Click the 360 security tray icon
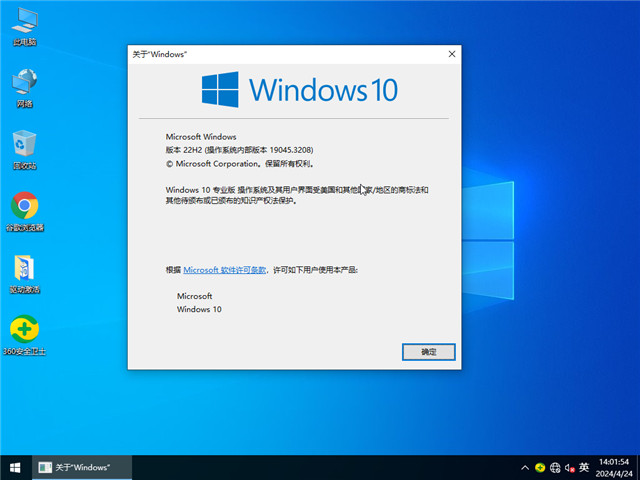This screenshot has height=480, width=640. tap(540, 467)
